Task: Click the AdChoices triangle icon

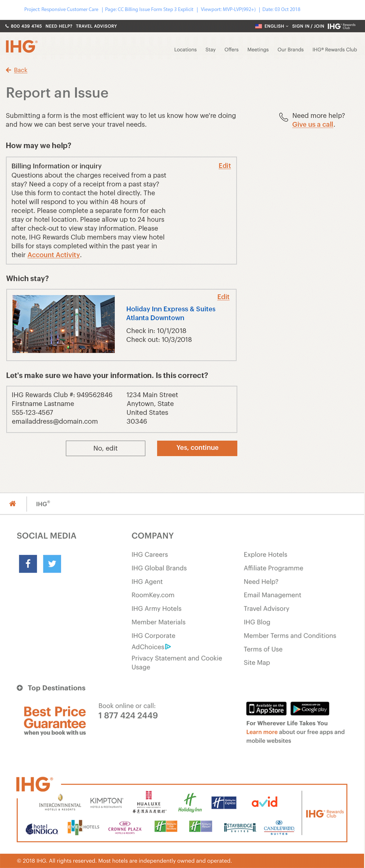Action: click(x=168, y=647)
